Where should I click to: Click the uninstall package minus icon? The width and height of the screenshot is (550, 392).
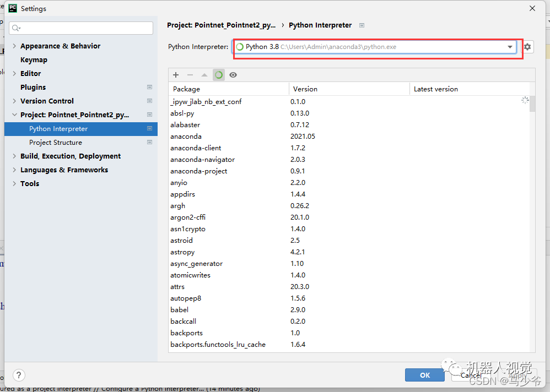(x=190, y=75)
